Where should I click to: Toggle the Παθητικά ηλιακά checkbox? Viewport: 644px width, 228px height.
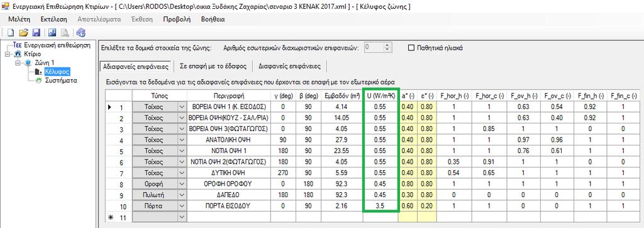411,48
